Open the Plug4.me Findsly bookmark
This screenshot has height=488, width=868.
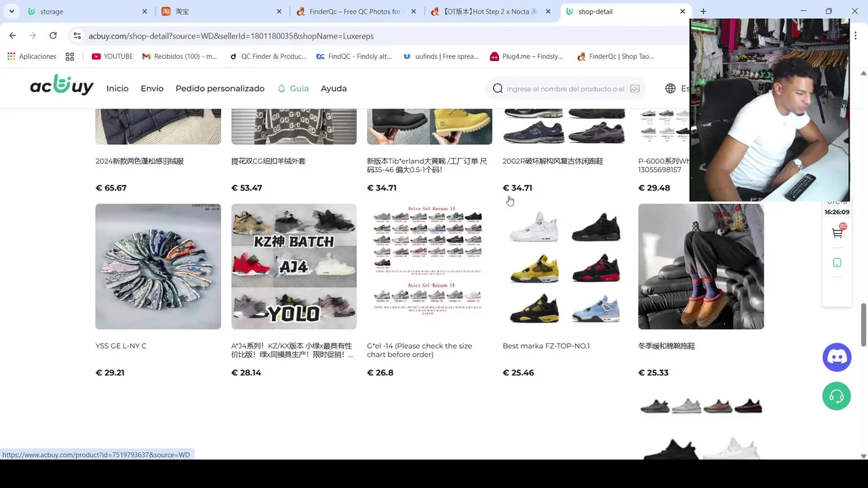pos(527,56)
